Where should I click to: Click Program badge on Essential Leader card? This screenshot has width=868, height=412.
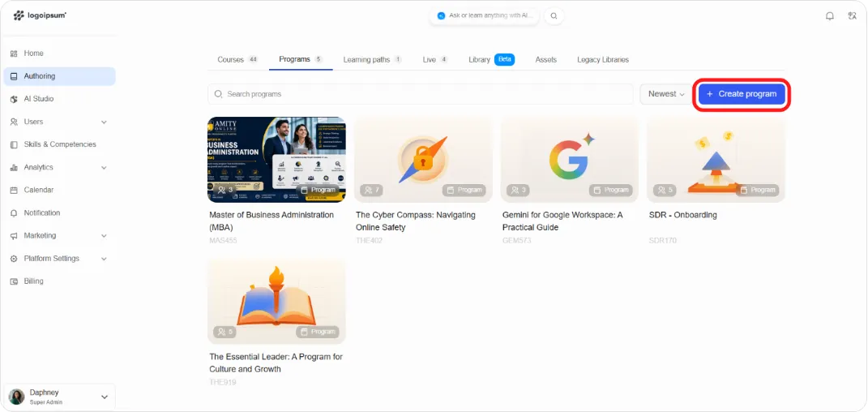tap(318, 332)
